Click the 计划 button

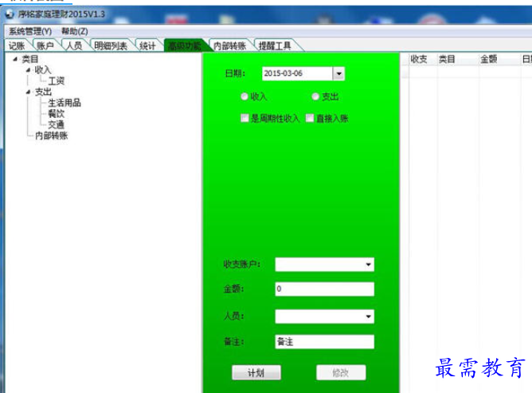pos(256,372)
